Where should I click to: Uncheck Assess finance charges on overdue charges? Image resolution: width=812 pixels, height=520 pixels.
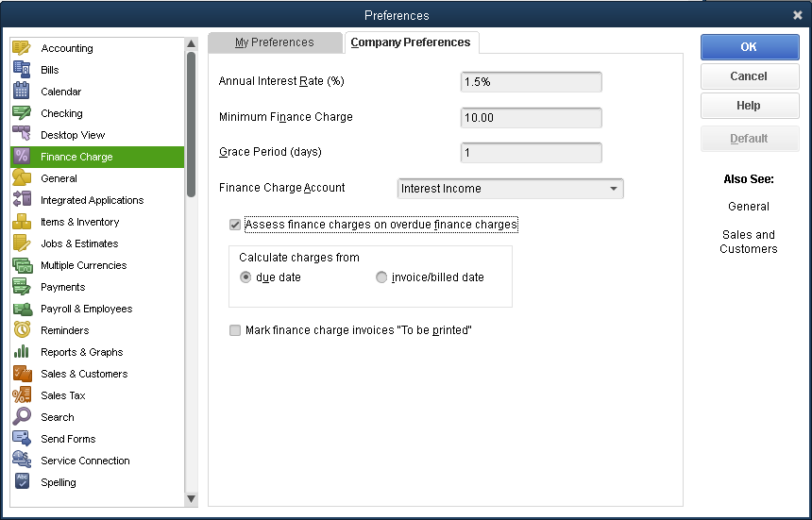235,225
